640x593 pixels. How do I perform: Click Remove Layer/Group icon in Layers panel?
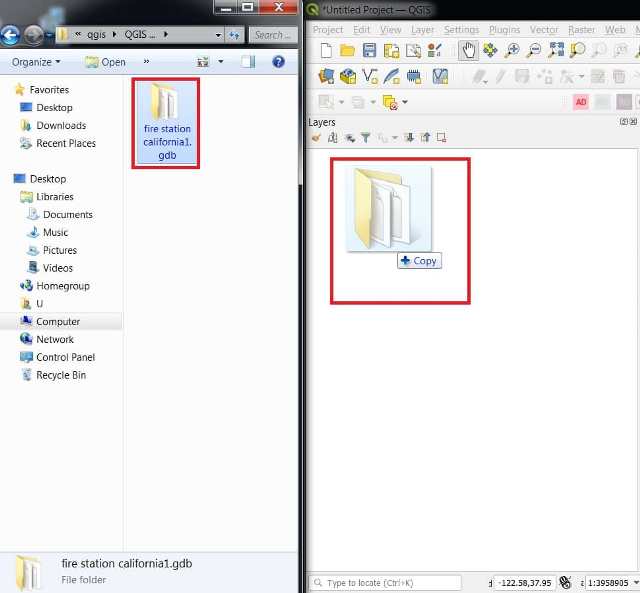click(441, 138)
